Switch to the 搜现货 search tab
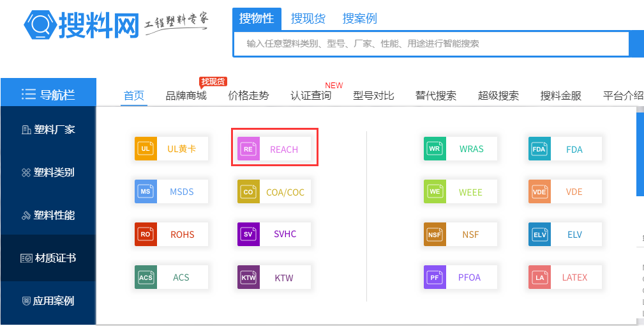Screen dimensions: 644x326 click(x=308, y=19)
